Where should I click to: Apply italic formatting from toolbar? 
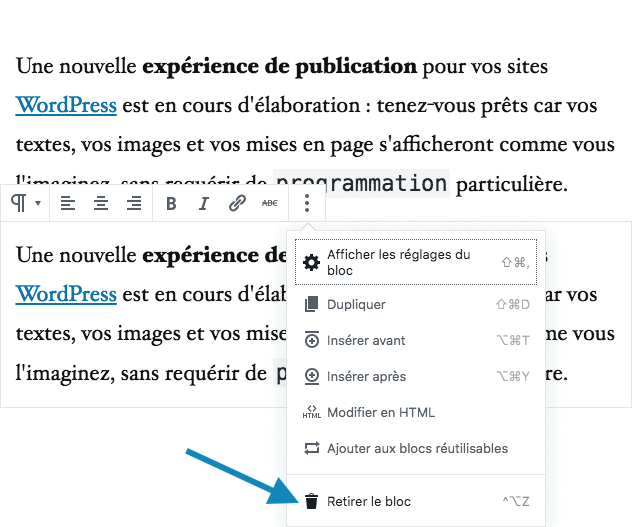(204, 204)
